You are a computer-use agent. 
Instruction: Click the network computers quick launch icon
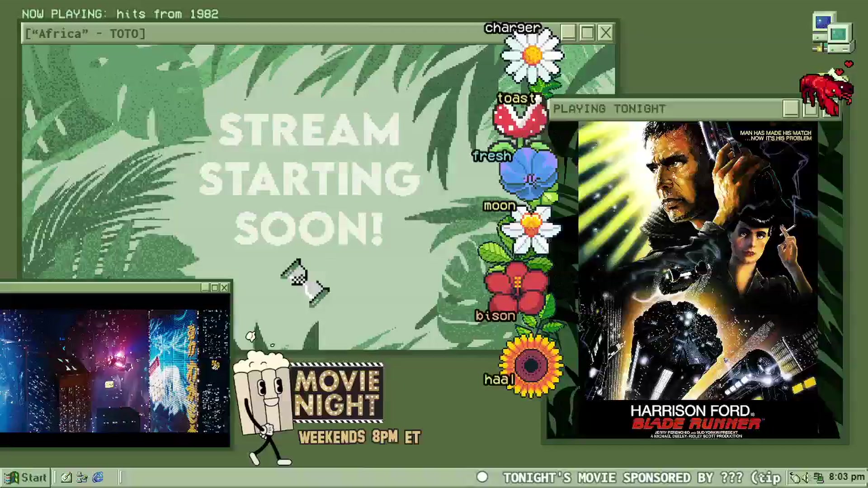(x=82, y=478)
